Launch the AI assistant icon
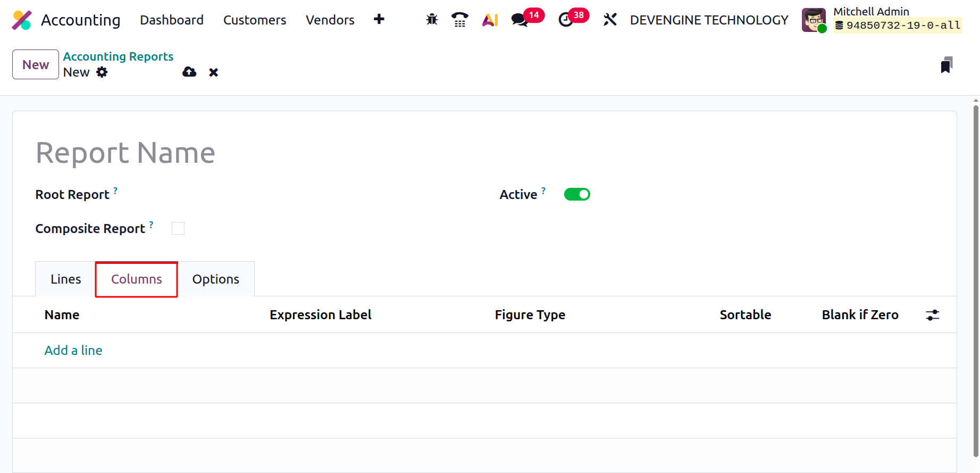 coord(490,20)
